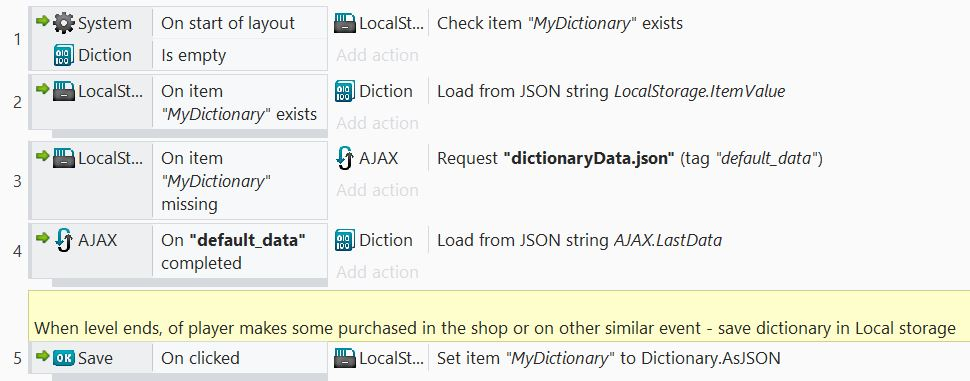Select the yellow comment about saving dictionary
Viewport: 970px width, 381px height.
click(499, 315)
